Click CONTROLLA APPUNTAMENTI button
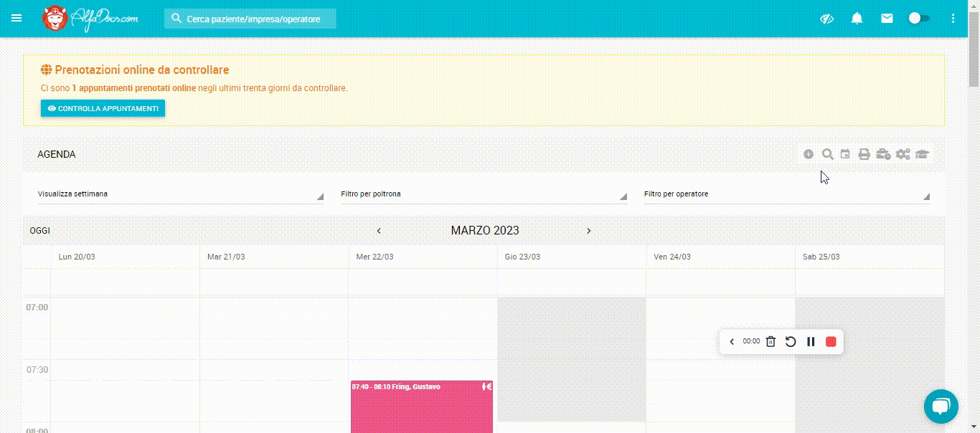The height and width of the screenshot is (433, 980). (103, 108)
